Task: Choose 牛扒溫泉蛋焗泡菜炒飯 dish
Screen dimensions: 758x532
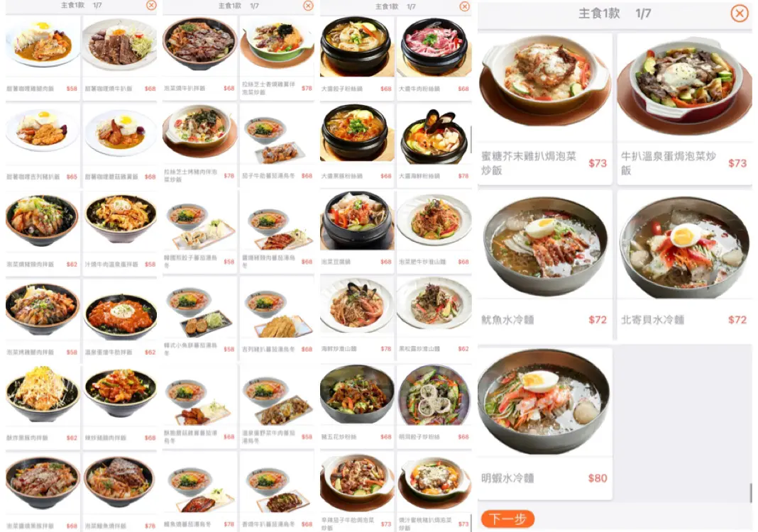Action: coord(684,109)
